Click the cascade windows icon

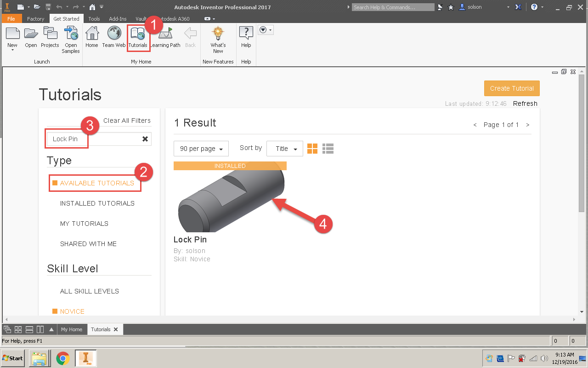coord(7,329)
